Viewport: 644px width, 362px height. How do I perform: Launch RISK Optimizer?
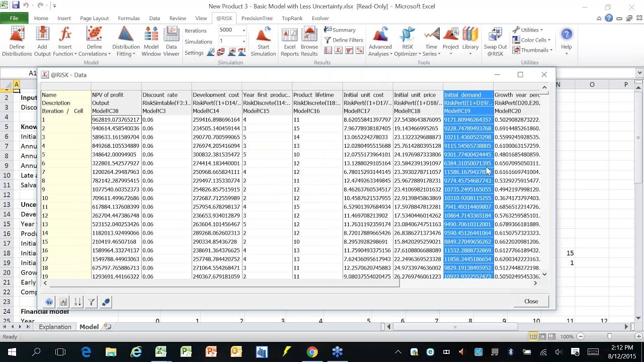click(407, 42)
